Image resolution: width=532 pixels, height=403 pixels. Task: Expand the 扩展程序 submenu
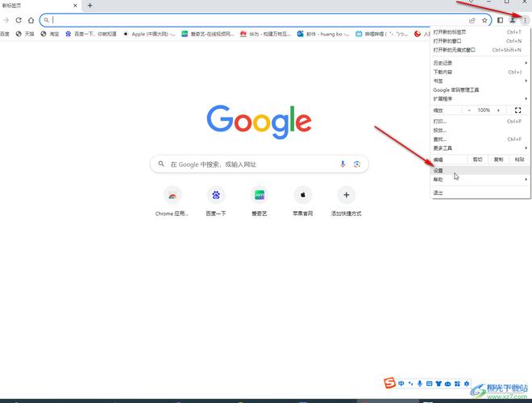tap(480, 98)
